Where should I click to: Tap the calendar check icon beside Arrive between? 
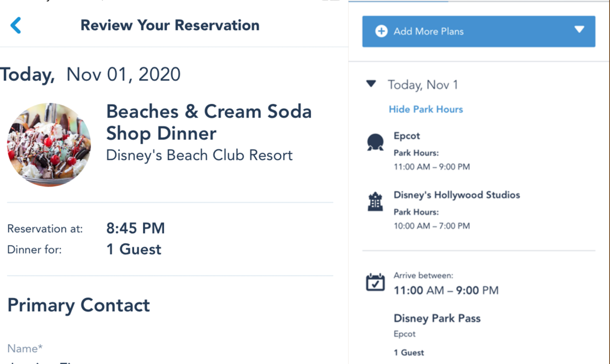tap(375, 282)
